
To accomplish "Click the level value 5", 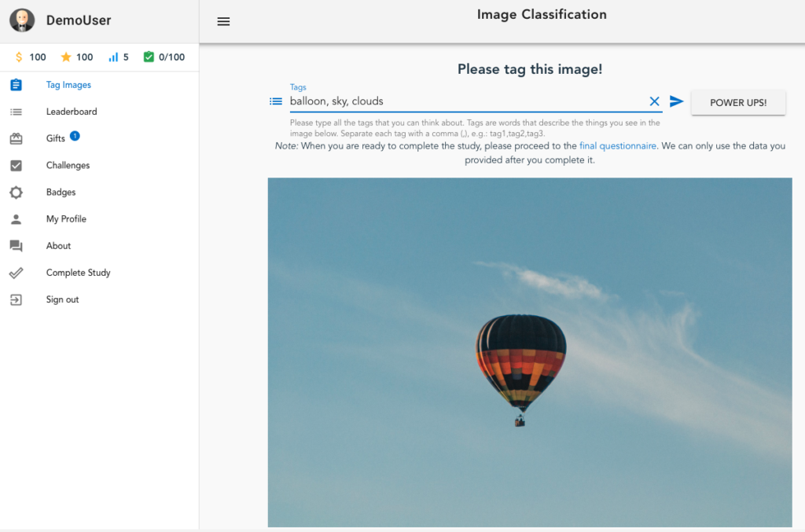I will [126, 57].
